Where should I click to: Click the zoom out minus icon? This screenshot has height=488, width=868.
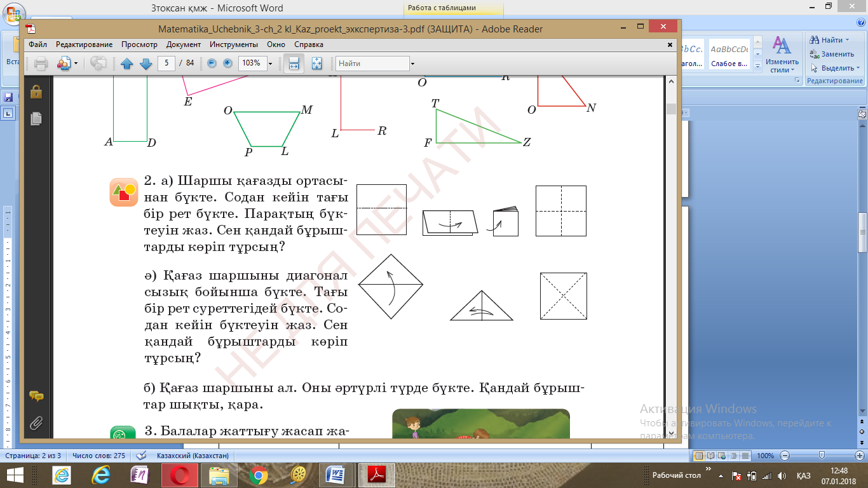[x=212, y=64]
